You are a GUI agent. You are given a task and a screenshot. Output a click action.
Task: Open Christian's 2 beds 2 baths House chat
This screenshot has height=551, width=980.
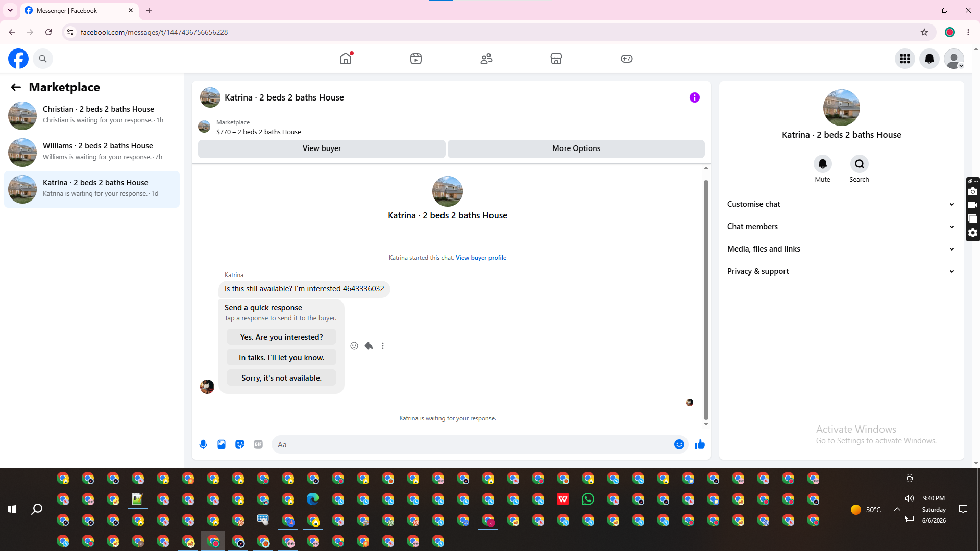click(x=92, y=115)
